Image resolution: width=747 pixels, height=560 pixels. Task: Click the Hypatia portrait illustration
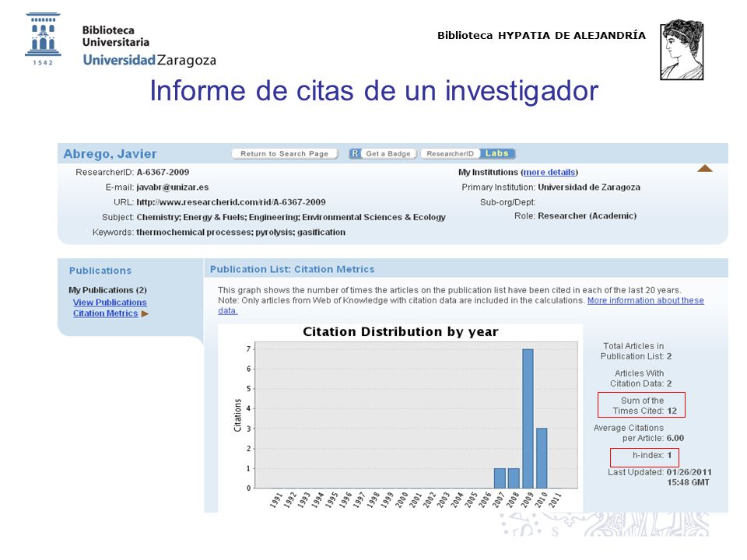click(682, 50)
